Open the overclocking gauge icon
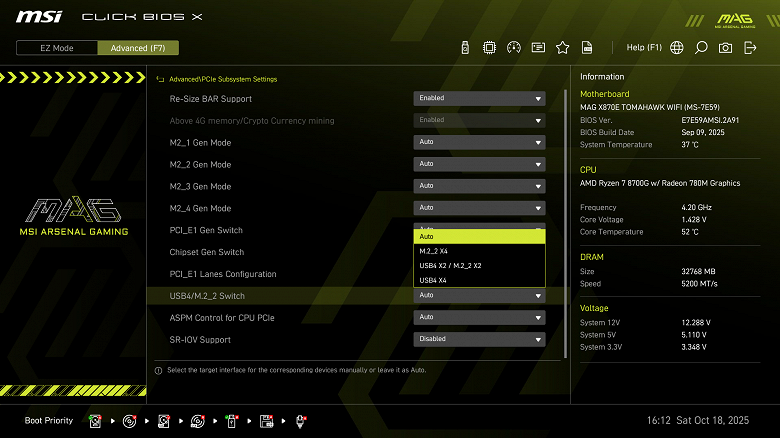The height and width of the screenshot is (438, 780). [x=514, y=48]
